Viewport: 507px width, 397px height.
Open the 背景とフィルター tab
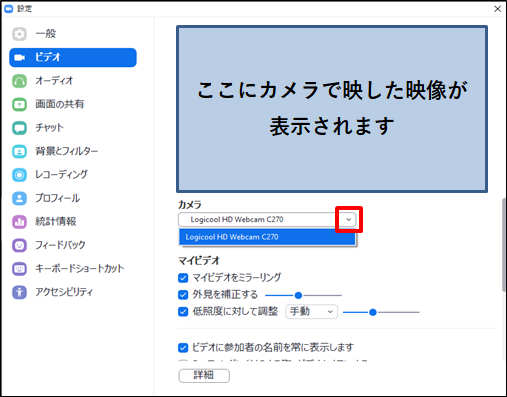[73, 151]
